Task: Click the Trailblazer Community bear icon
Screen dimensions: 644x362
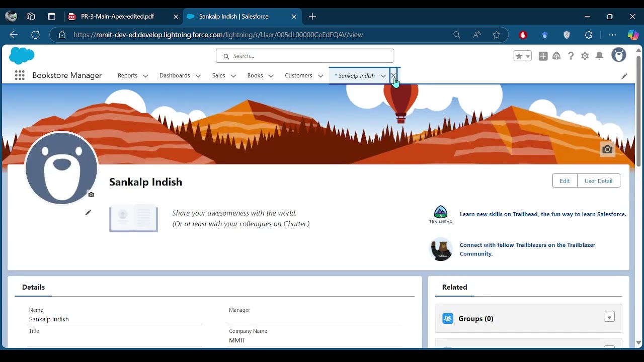Action: (x=441, y=249)
